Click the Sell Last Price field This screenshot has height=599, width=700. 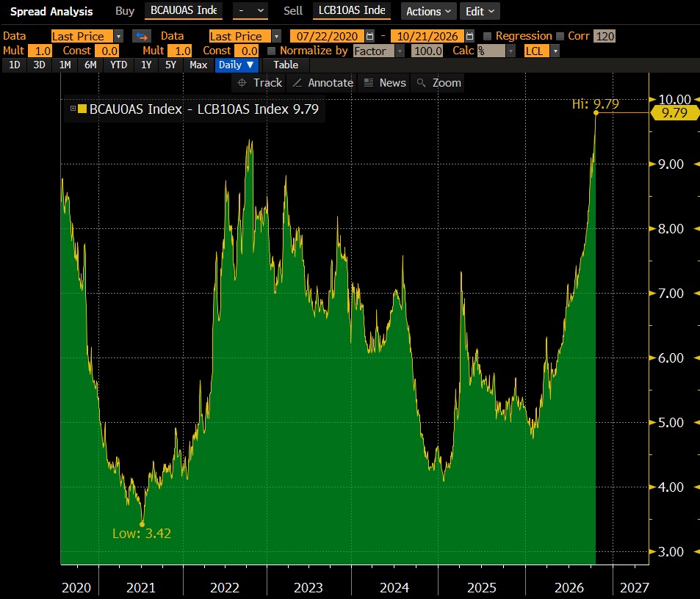click(x=240, y=36)
